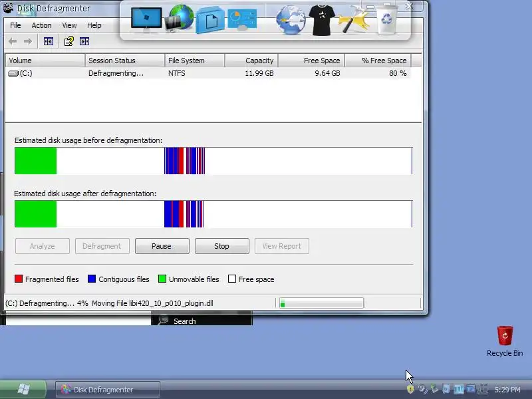
Task: Open the network globe with computer dock icon
Action: 179,19
